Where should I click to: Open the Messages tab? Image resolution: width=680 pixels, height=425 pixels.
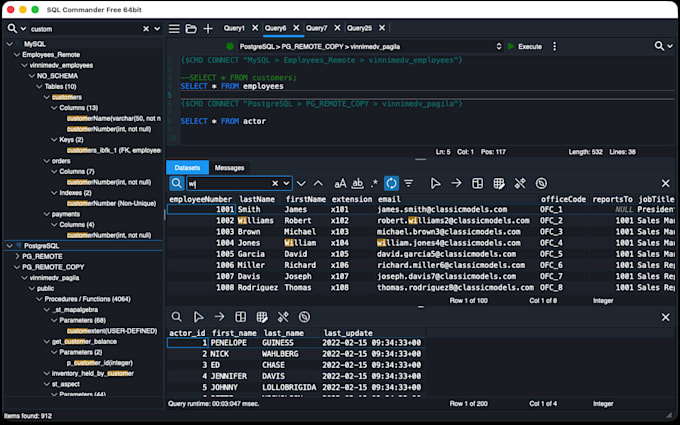(229, 168)
